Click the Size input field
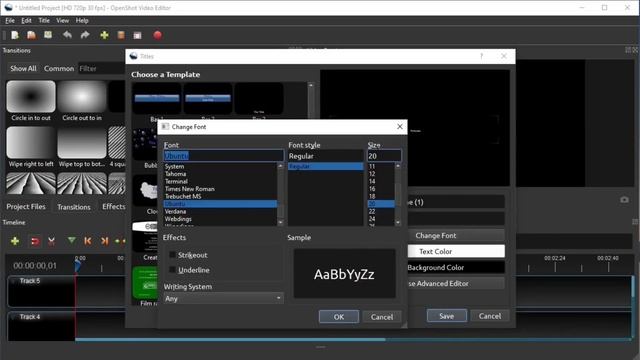The width and height of the screenshot is (640, 360). point(384,156)
